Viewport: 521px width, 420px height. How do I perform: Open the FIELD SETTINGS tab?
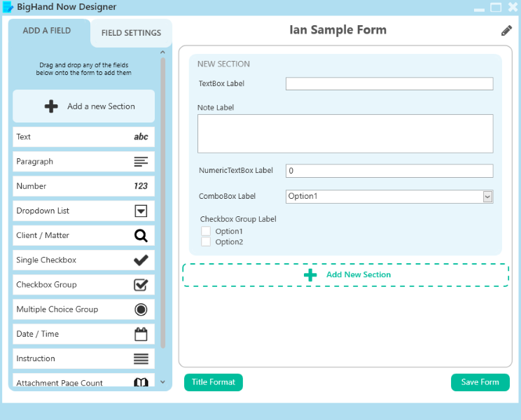point(131,33)
